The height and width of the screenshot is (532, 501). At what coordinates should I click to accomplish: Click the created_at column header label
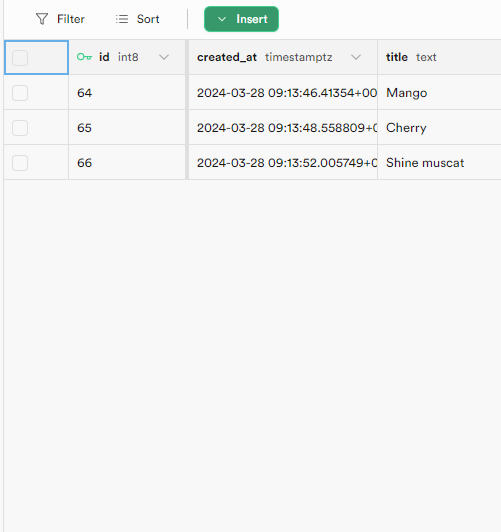[227, 57]
